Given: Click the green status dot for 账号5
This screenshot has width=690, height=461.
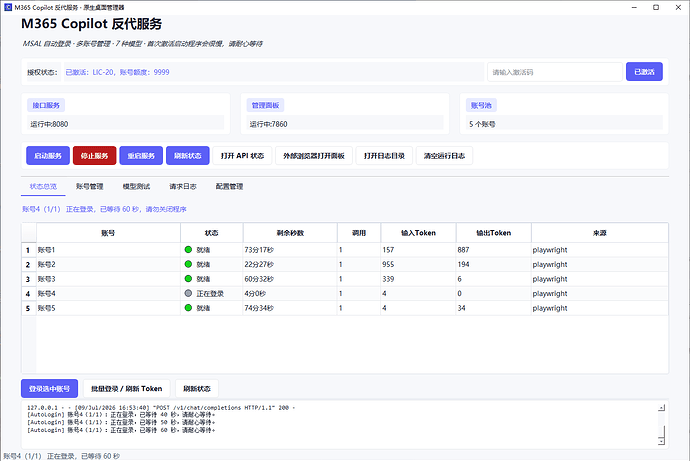Looking at the screenshot, I should [x=188, y=307].
